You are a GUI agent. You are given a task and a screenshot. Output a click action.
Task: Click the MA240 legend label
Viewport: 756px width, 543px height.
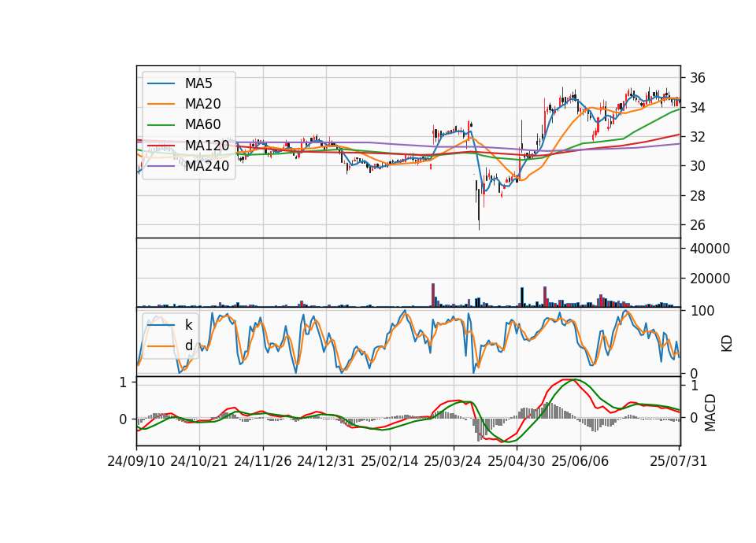pyautogui.click(x=207, y=166)
